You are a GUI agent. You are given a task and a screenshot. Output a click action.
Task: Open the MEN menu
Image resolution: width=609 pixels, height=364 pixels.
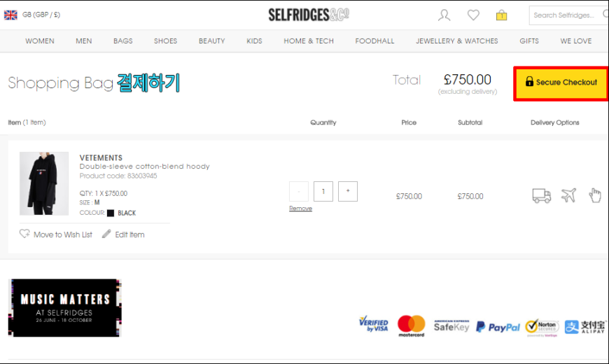pyautogui.click(x=84, y=41)
